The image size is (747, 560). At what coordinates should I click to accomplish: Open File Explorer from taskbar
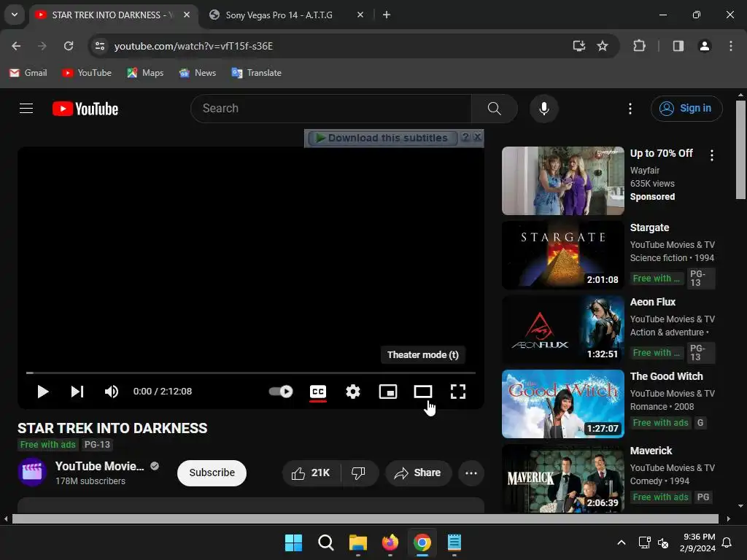[357, 542]
